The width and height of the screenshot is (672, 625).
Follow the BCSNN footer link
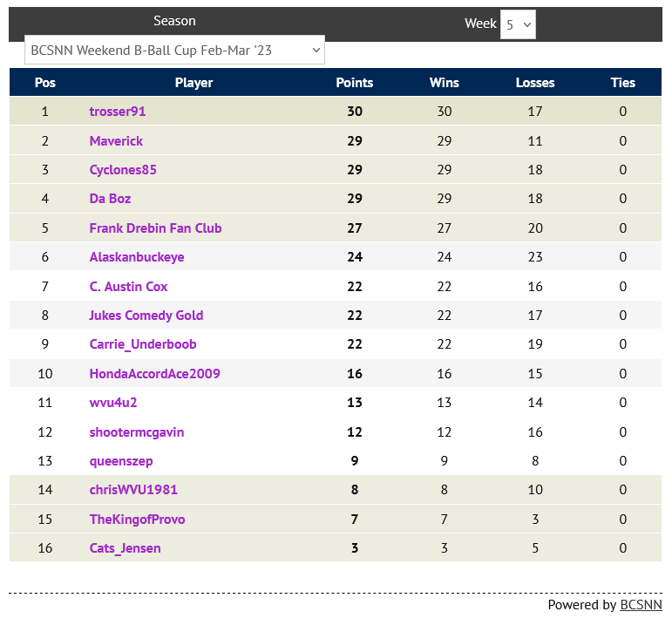coord(641,605)
